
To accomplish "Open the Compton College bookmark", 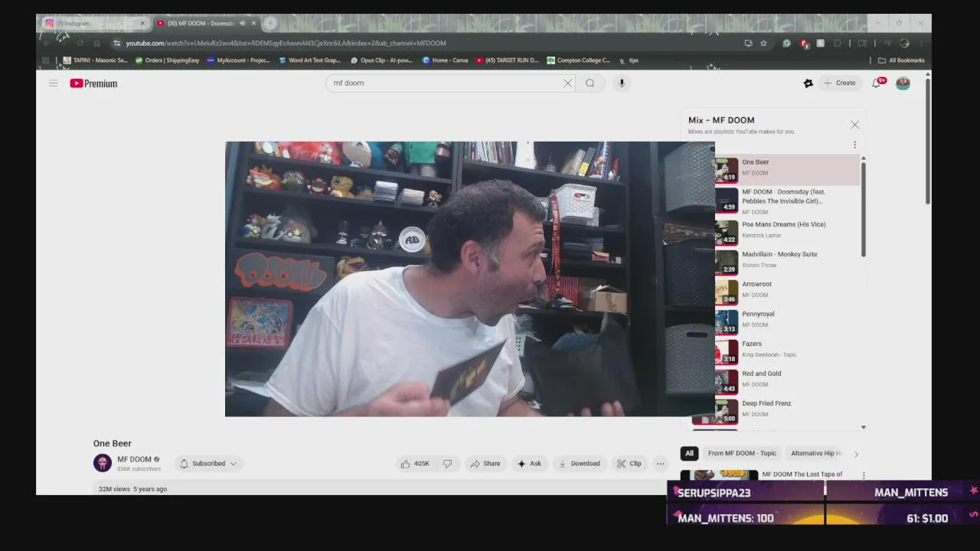I will (x=578, y=60).
